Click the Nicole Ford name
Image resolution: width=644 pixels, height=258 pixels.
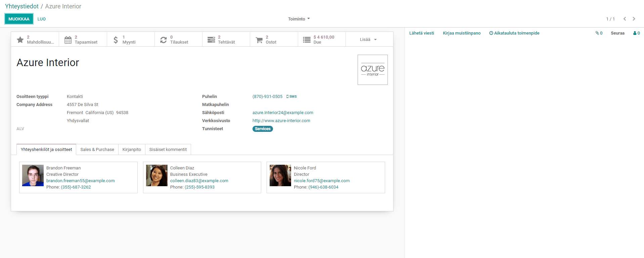click(x=305, y=168)
